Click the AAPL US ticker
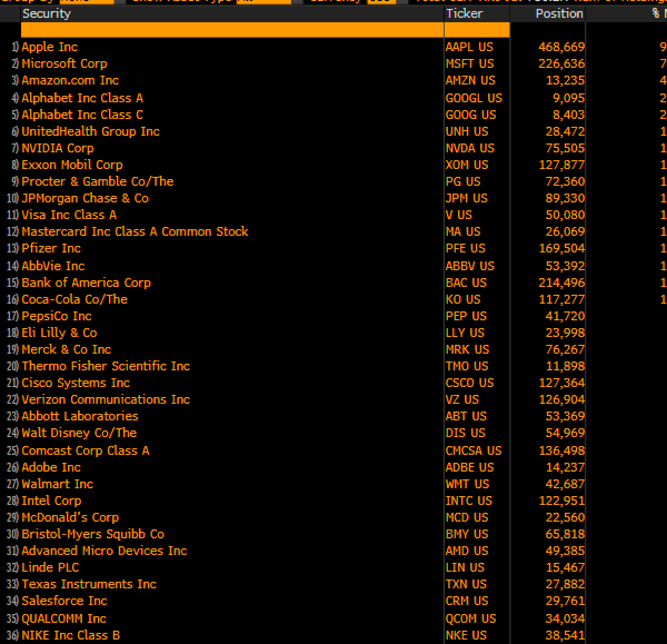667x644 pixels. pyautogui.click(x=470, y=47)
